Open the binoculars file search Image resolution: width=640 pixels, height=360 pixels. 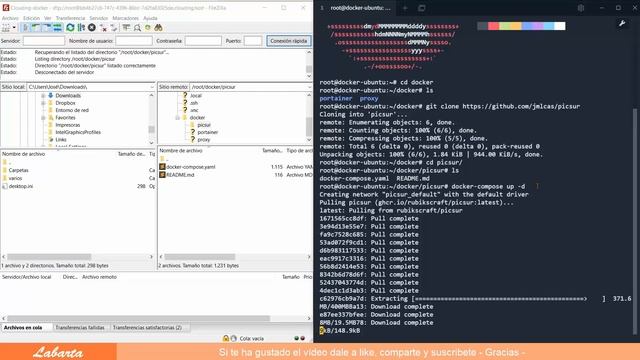pyautogui.click(x=158, y=28)
